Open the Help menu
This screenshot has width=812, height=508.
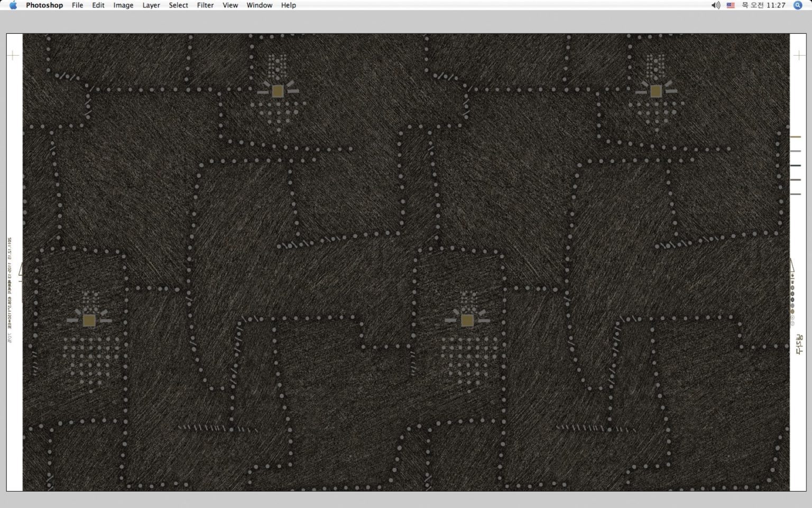[288, 5]
